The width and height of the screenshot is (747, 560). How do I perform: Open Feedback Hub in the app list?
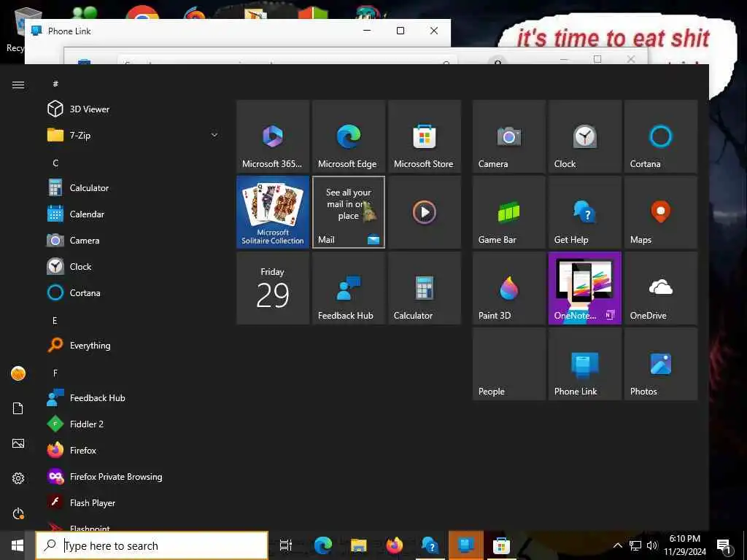click(x=133, y=397)
